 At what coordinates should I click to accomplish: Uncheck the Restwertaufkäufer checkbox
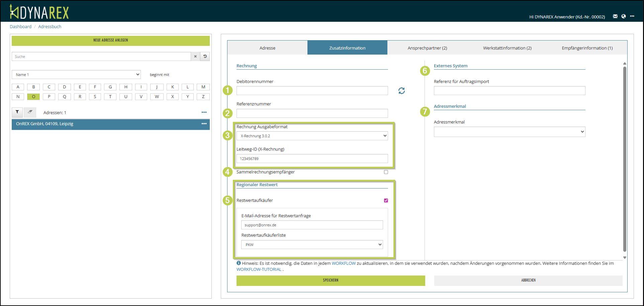point(386,201)
